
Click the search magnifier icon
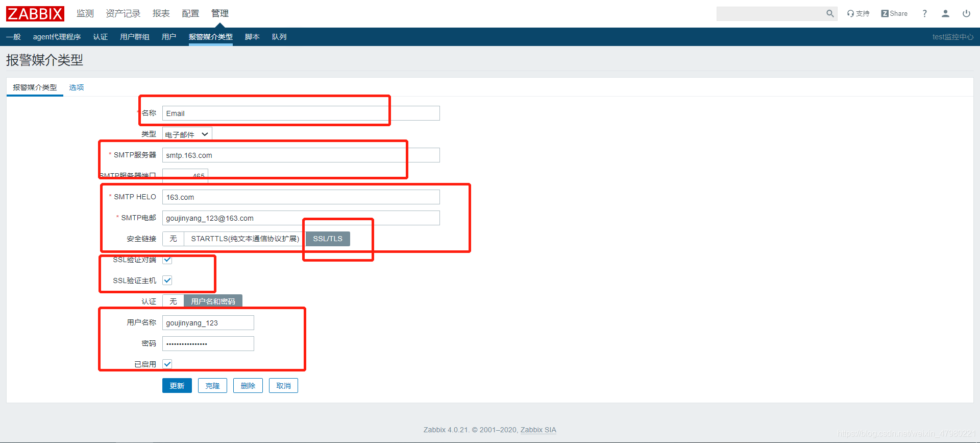[x=830, y=14]
